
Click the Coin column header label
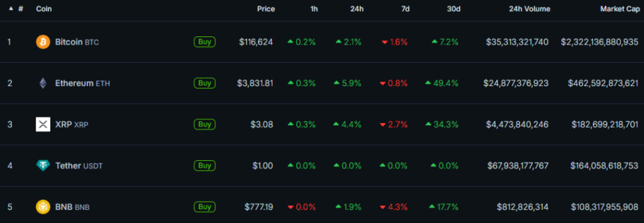(44, 9)
